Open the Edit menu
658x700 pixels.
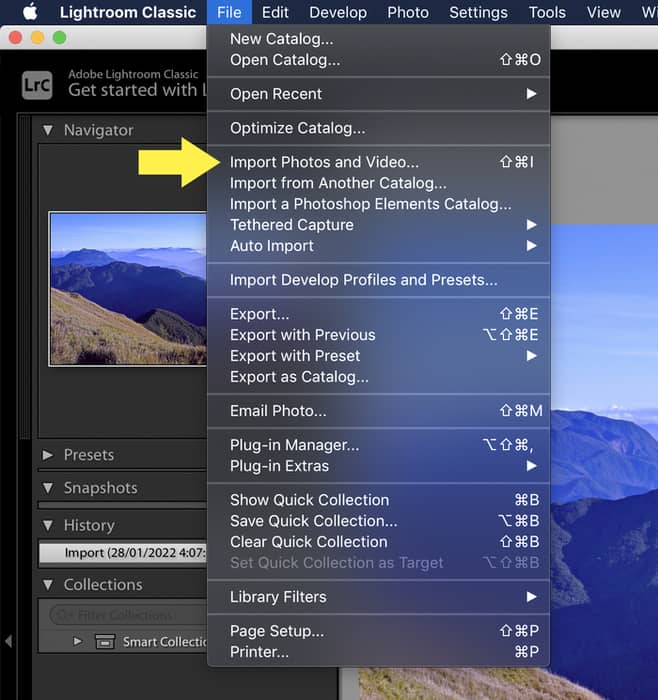275,12
